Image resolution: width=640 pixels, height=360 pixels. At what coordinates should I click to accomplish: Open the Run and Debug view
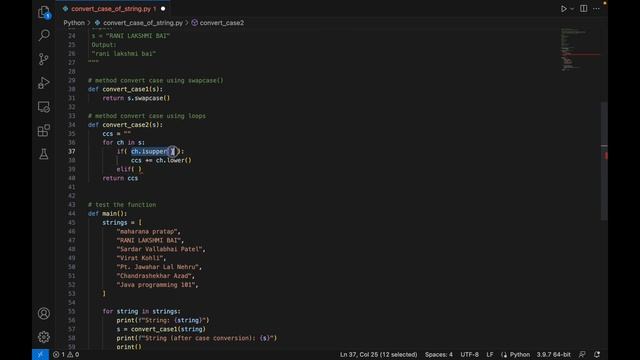(44, 83)
